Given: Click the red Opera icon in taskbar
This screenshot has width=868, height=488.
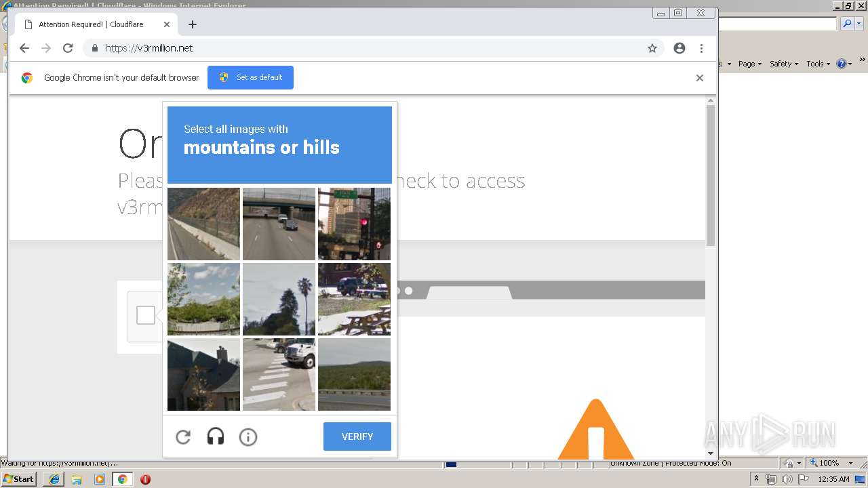Looking at the screenshot, I should (x=145, y=479).
